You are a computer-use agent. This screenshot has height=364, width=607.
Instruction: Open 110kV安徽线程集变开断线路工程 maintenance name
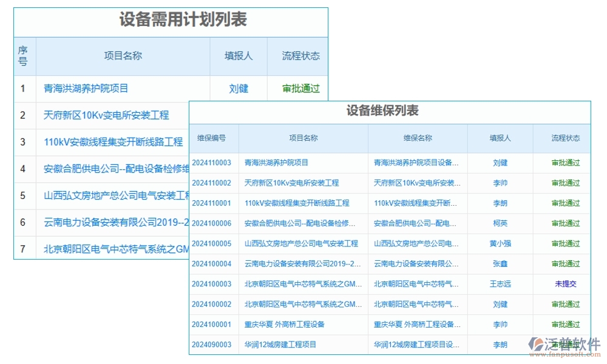pyautogui.click(x=416, y=203)
